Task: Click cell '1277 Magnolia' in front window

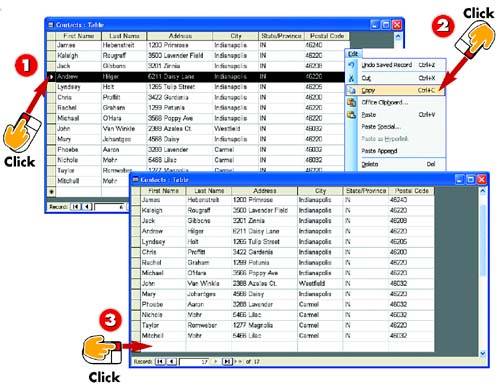Action: click(x=265, y=325)
